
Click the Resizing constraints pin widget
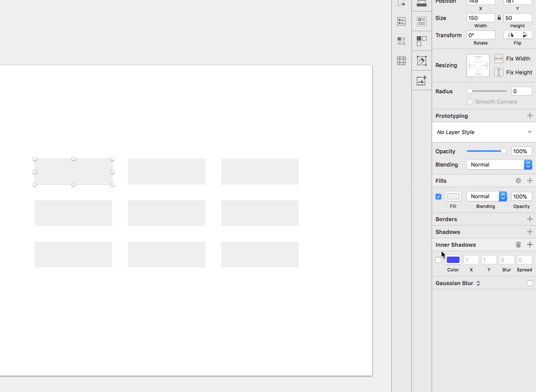point(478,65)
